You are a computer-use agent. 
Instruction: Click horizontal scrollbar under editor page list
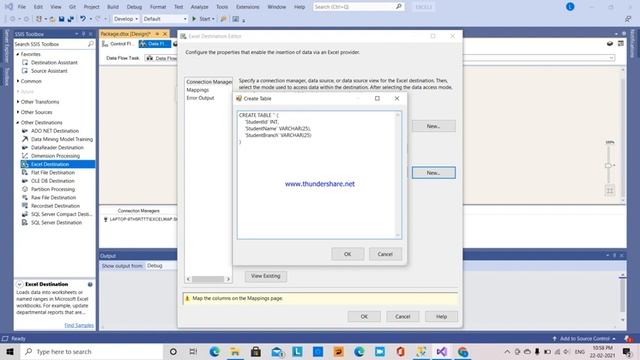point(208,279)
